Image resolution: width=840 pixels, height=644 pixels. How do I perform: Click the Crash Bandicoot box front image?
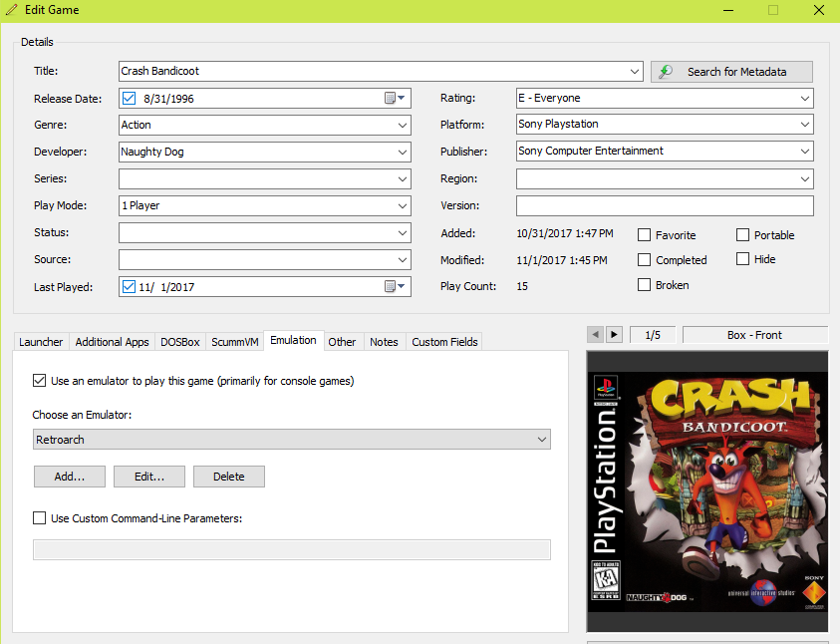[707, 491]
